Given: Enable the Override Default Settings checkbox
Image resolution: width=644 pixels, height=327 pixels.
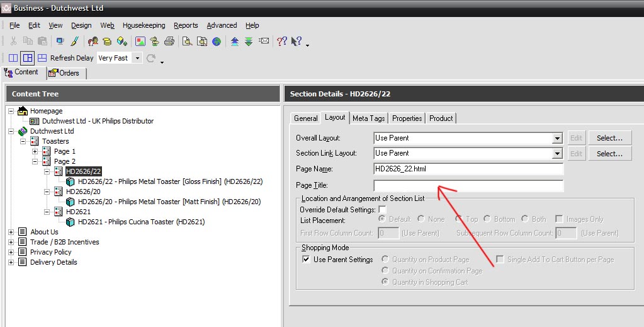Looking at the screenshot, I should click(x=382, y=209).
